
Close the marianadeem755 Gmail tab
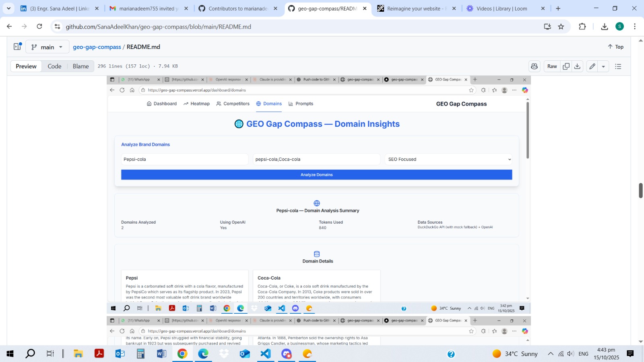(186, 8)
